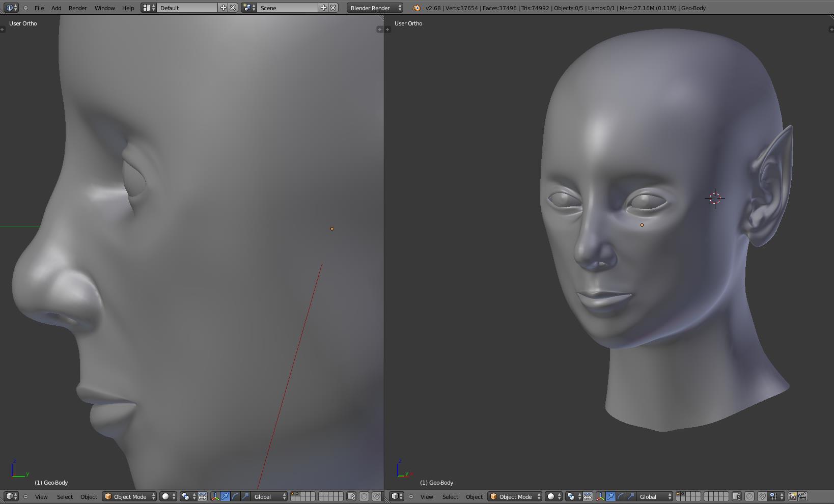Toggle proportional editing in right viewport header
Viewport: 834px width, 504px height.
[749, 496]
